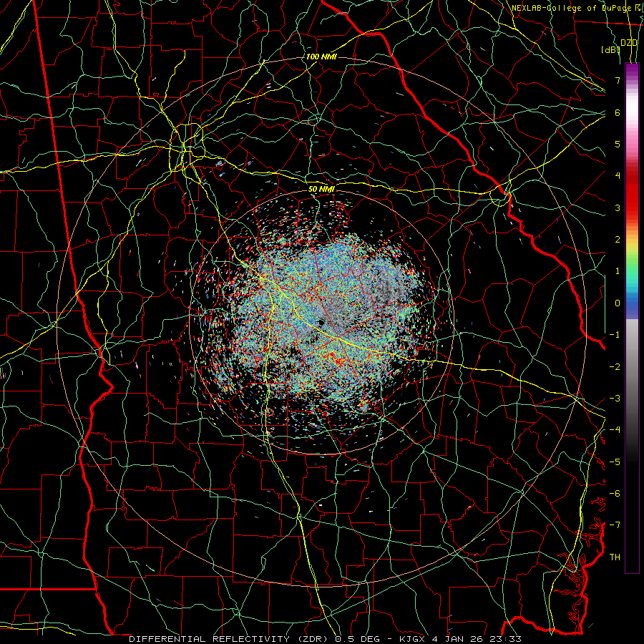This screenshot has height=644, width=644.
Task: Click the 3 dB legend value
Action: [x=618, y=208]
